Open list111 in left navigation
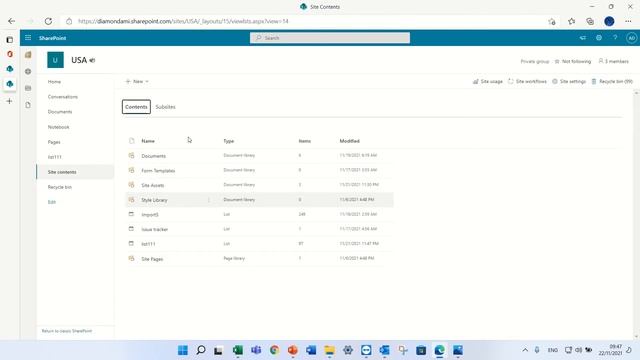The image size is (640, 360). click(x=55, y=157)
